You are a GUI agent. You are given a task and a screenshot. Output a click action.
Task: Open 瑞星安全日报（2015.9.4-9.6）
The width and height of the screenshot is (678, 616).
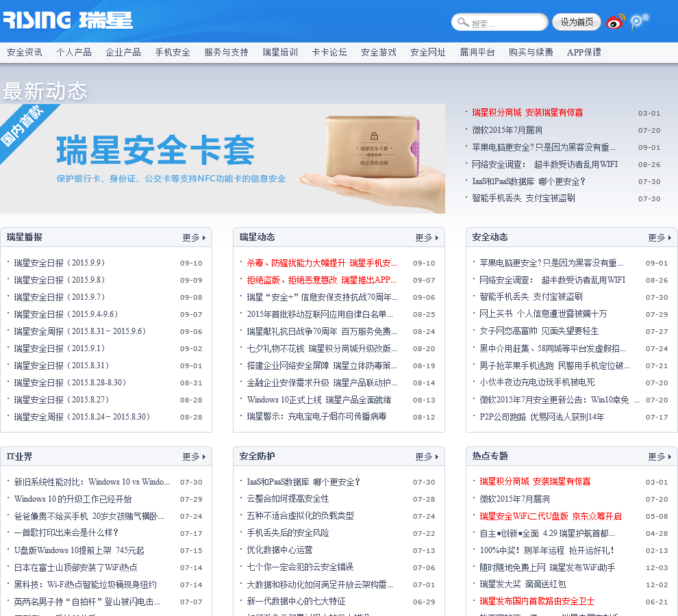click(66, 314)
